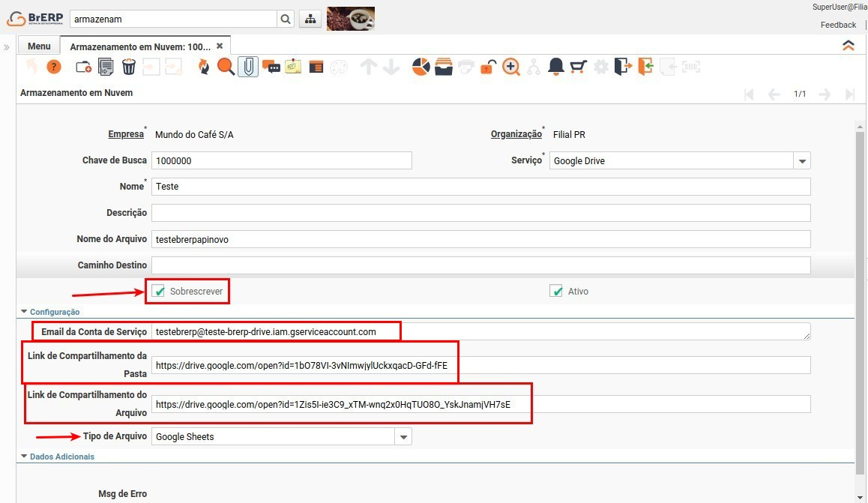Click the orange padlock icon

pyautogui.click(x=488, y=67)
